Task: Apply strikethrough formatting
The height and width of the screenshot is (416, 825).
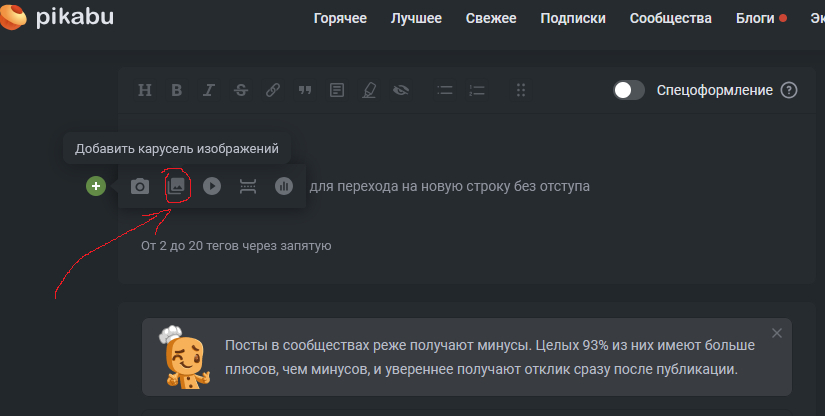Action: pyautogui.click(x=241, y=90)
